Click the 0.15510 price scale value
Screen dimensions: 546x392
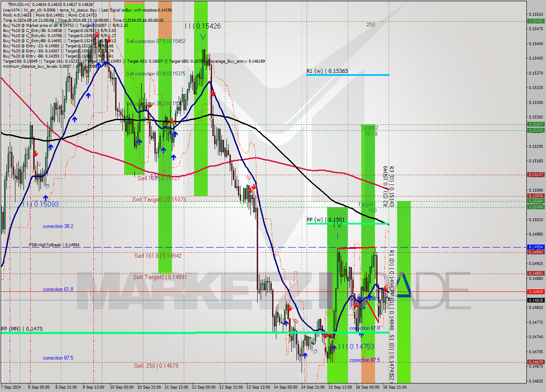click(x=536, y=14)
